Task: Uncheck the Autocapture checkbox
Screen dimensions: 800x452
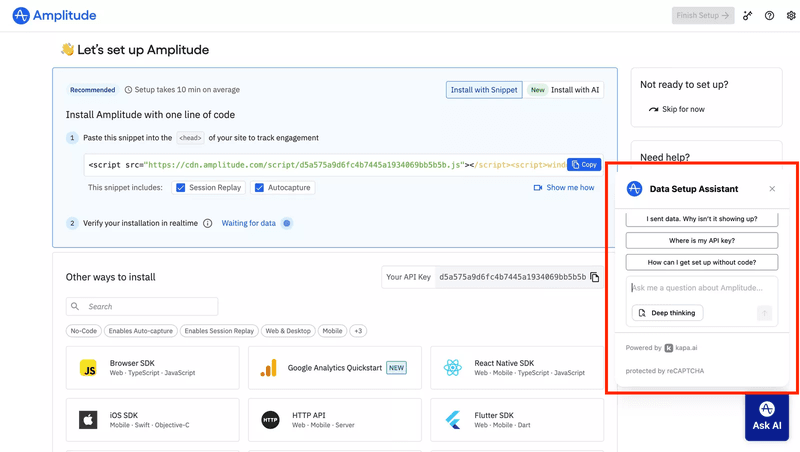Action: coord(259,188)
